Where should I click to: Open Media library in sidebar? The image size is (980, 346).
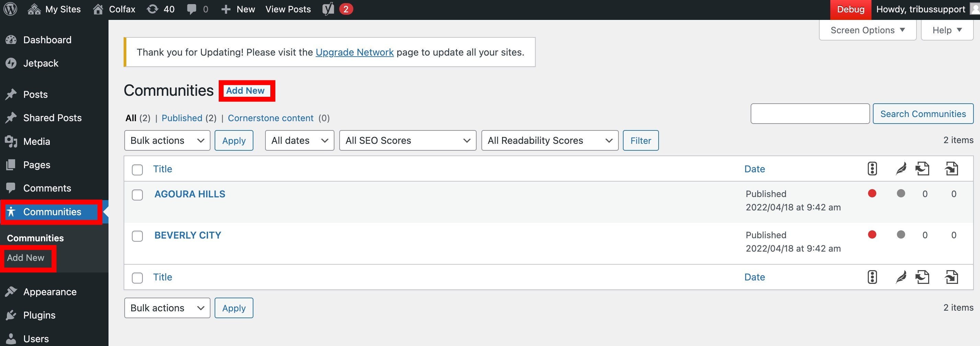click(36, 141)
